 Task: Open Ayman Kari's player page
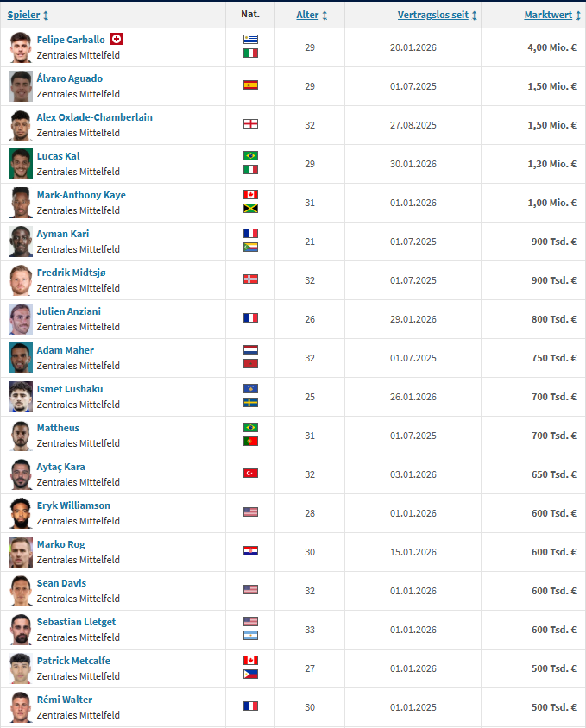click(63, 234)
